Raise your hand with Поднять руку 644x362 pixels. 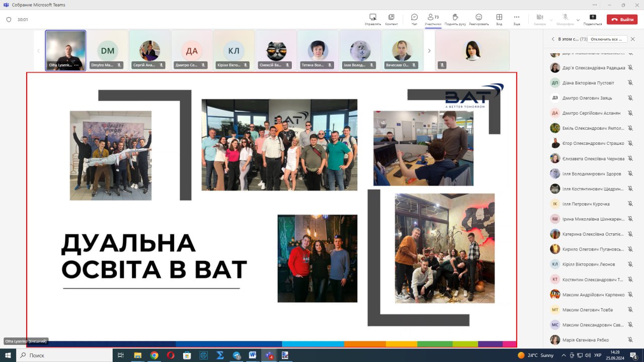pyautogui.click(x=455, y=19)
